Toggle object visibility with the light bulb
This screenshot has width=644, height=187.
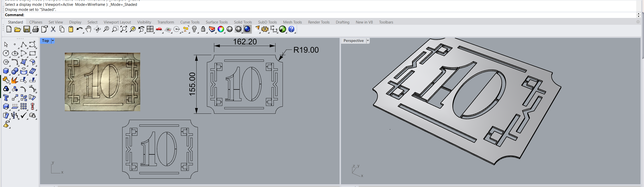click(x=194, y=29)
